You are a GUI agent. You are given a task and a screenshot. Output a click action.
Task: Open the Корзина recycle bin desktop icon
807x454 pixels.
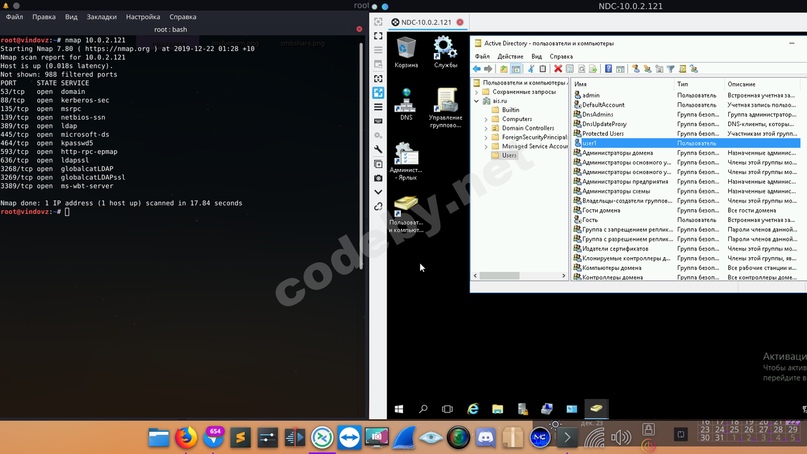click(x=406, y=50)
